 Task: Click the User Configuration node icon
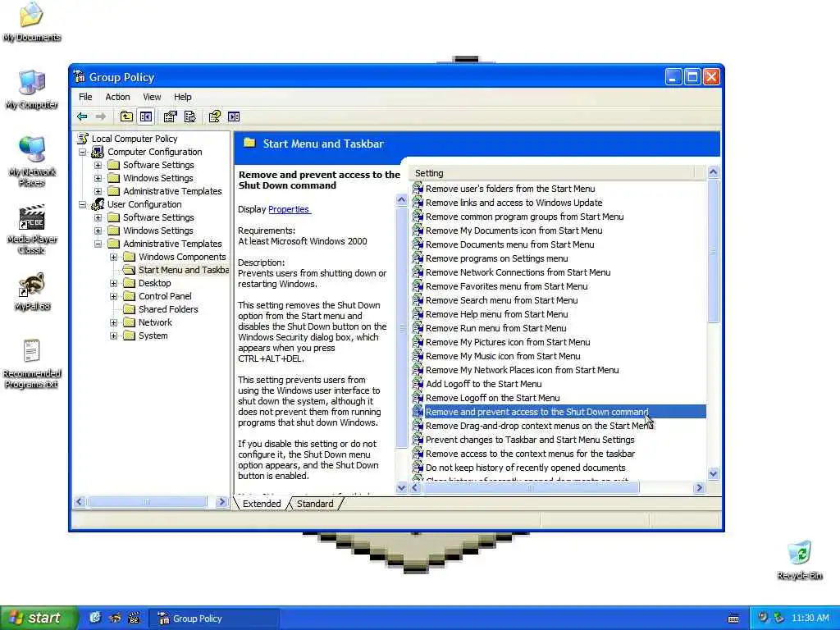[x=98, y=204]
